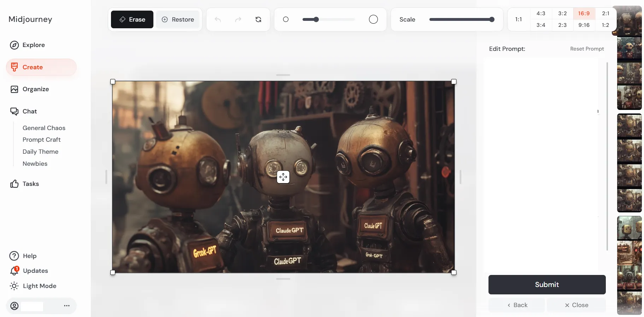The height and width of the screenshot is (317, 644).
Task: Select the Erase tool
Action: pos(132,19)
